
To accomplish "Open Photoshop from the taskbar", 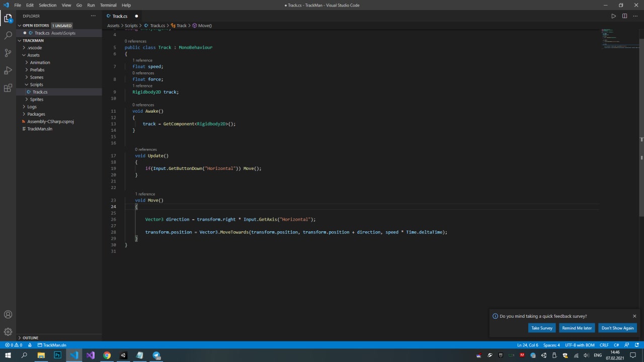I will pyautogui.click(x=57, y=355).
